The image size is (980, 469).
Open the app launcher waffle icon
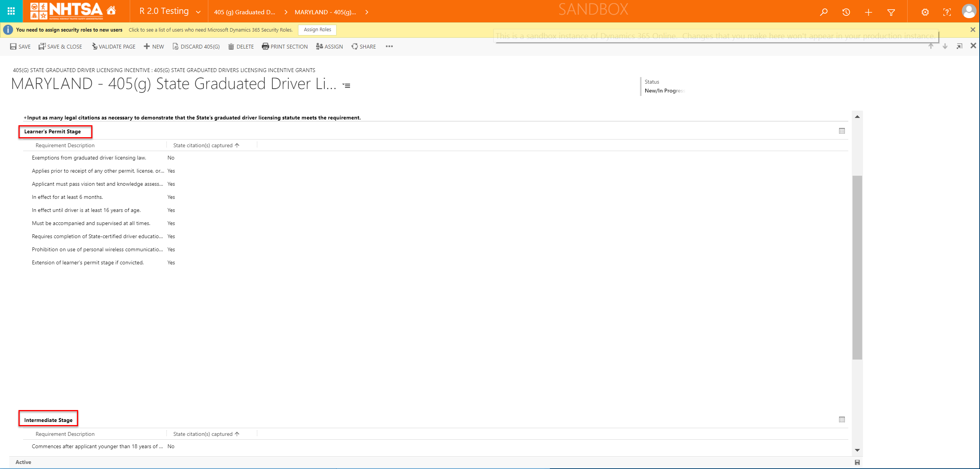coord(11,11)
